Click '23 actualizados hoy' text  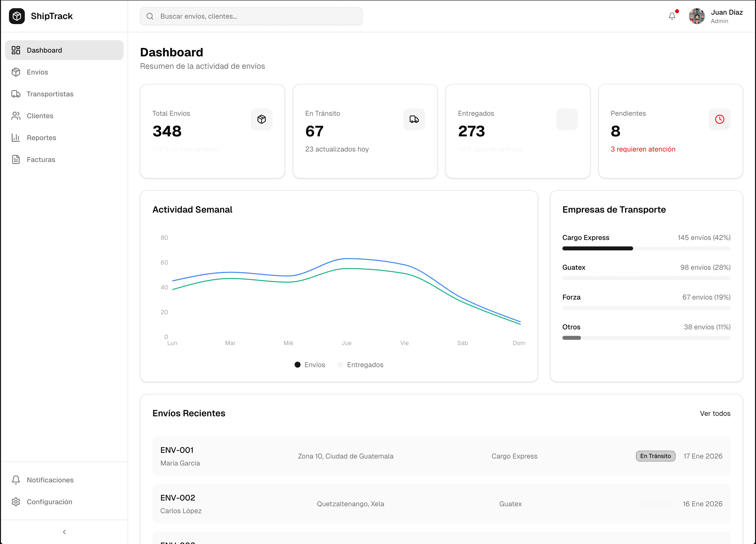coord(337,149)
